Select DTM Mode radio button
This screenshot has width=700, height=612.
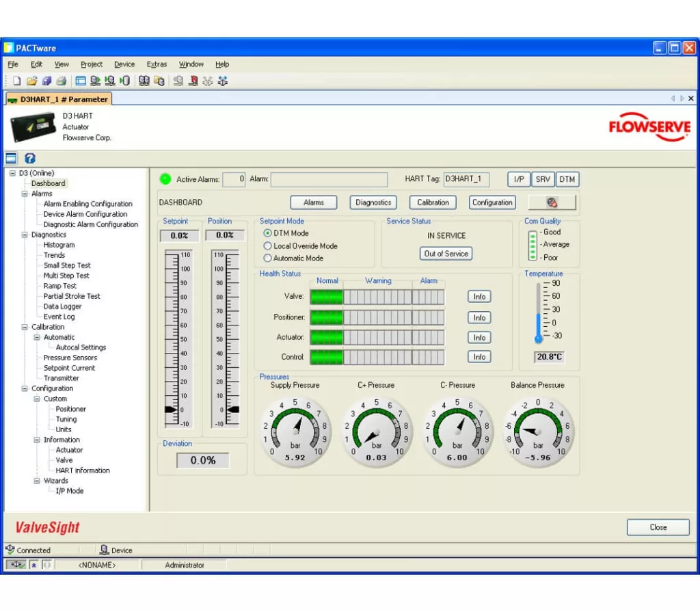click(267, 233)
